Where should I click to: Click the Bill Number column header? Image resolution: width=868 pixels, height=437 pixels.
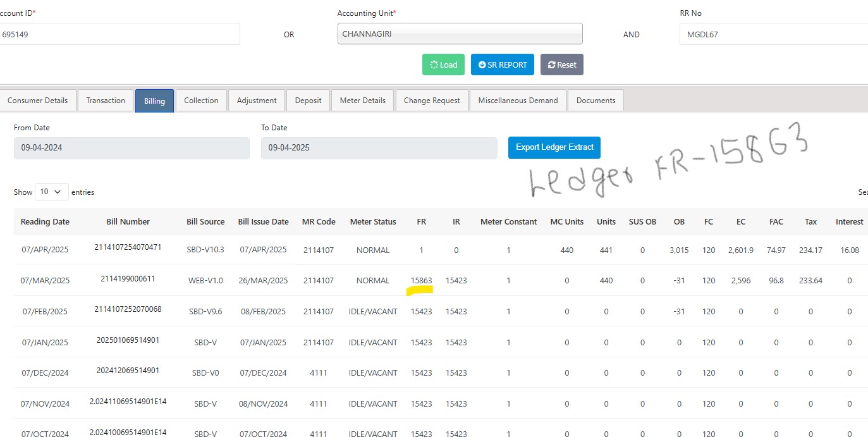[128, 222]
